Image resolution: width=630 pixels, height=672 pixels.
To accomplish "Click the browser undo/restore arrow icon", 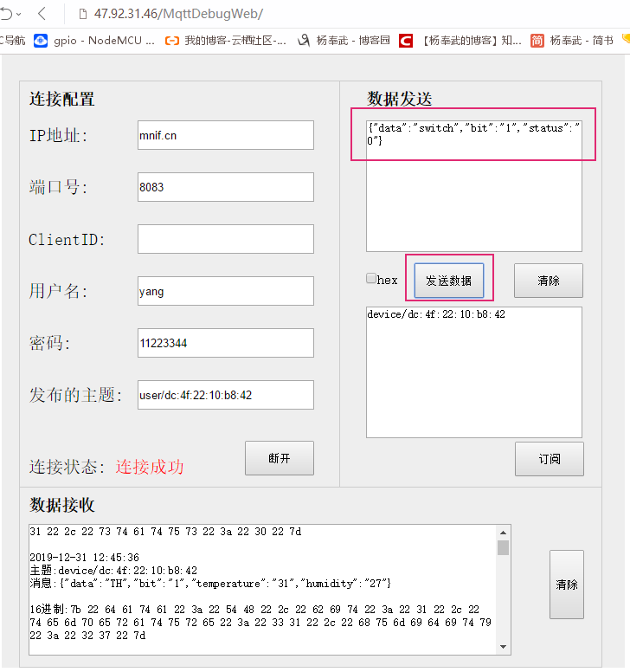I will 6,14.
